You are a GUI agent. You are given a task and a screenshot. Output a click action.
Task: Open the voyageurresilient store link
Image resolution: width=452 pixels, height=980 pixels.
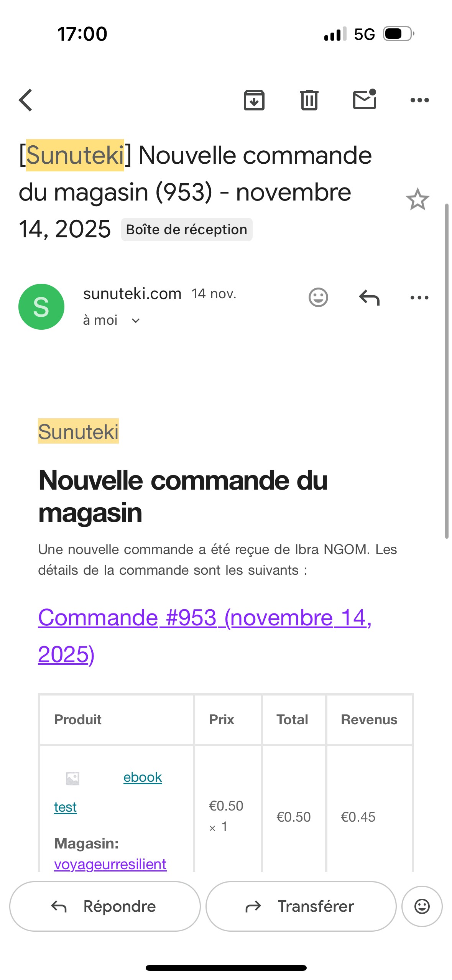click(x=110, y=864)
